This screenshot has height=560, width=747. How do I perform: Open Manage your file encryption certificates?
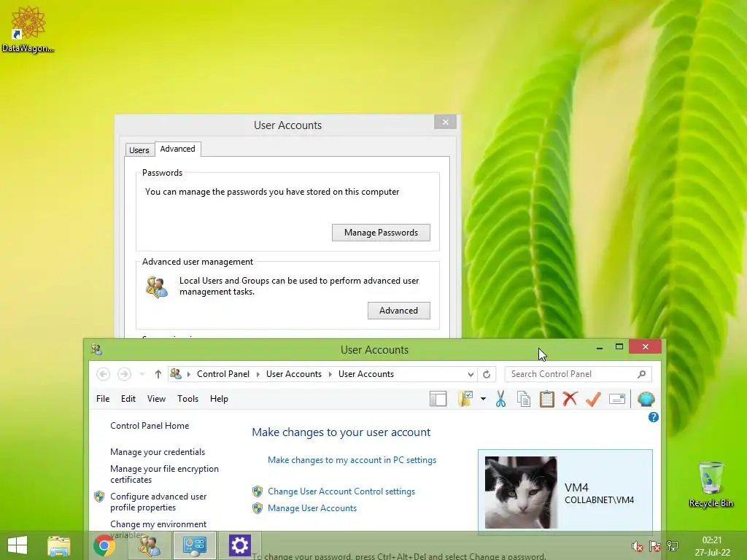[x=164, y=474]
